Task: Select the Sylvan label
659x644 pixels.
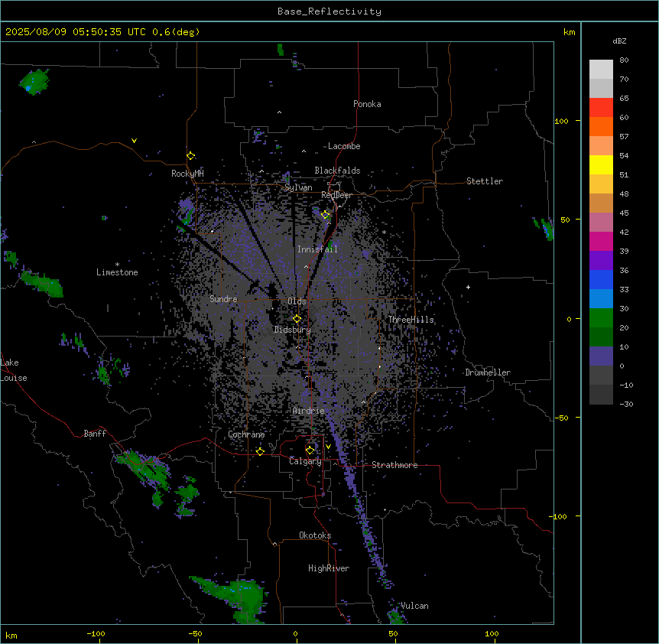Action: 298,187
